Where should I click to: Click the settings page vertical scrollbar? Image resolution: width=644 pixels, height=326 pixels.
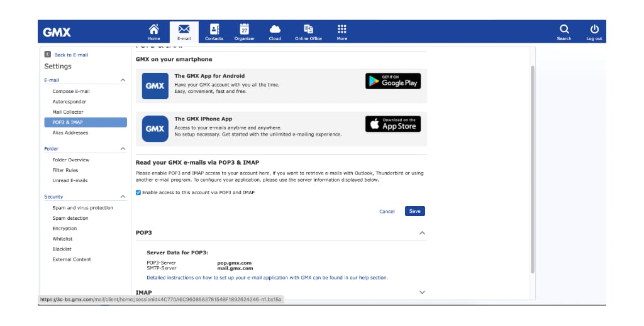(x=533, y=170)
